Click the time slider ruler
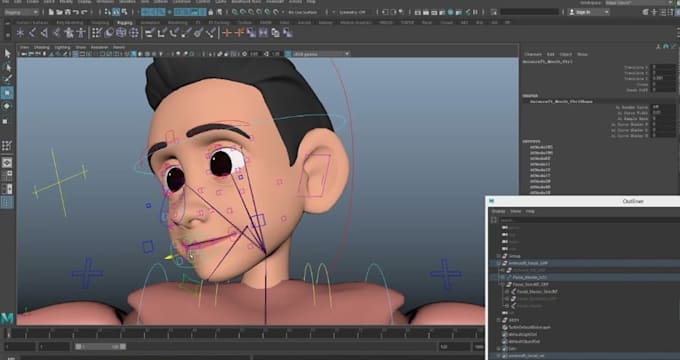The image size is (680, 360). click(x=245, y=333)
